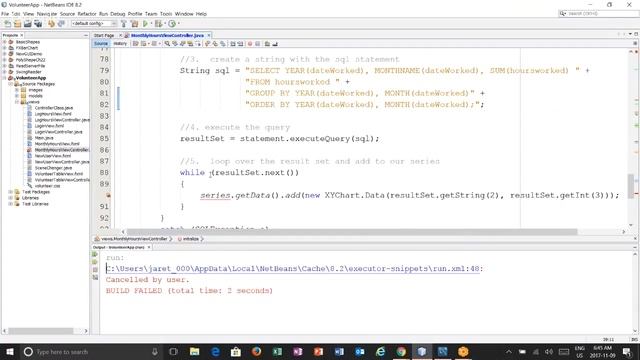
Task: Collapse the Source Packages node
Action: [11, 84]
